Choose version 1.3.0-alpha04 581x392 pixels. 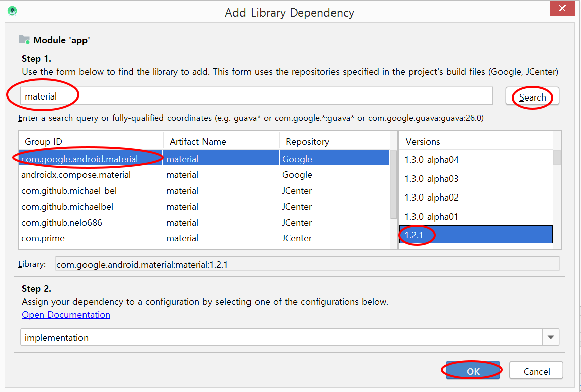pos(476,159)
